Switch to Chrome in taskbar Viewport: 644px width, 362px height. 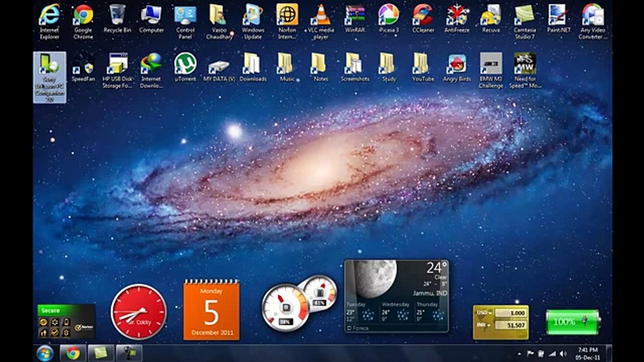coord(73,353)
